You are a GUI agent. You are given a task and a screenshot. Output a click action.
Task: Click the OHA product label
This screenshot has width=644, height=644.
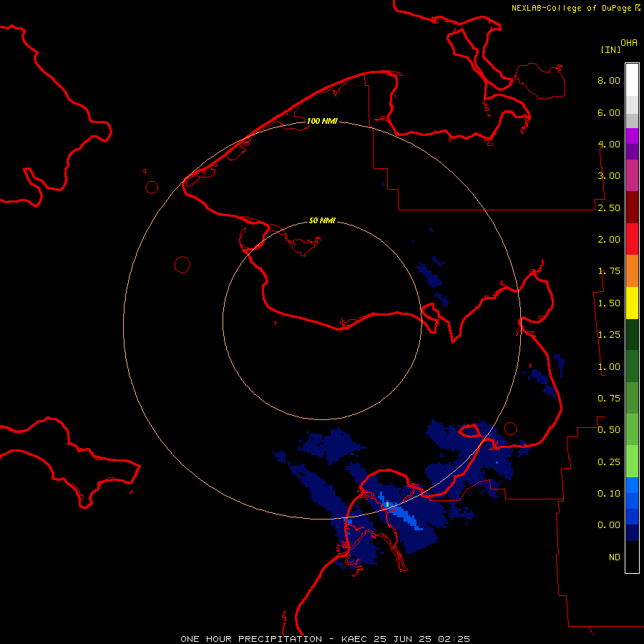pyautogui.click(x=629, y=42)
